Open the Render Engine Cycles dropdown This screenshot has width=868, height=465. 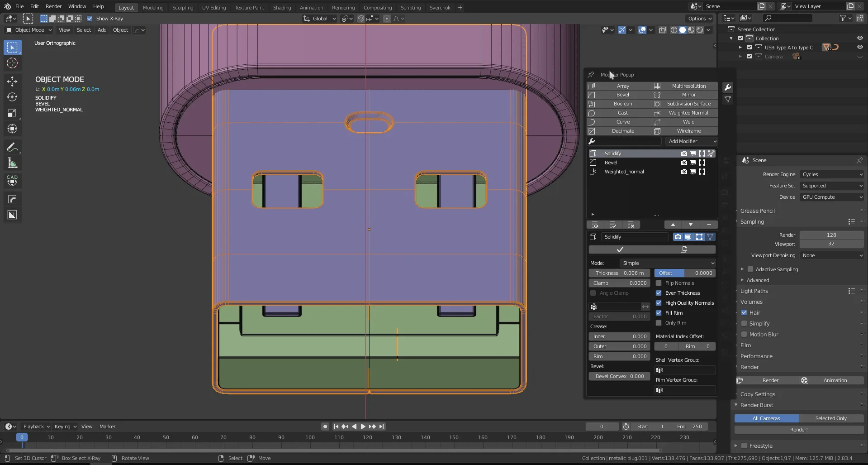(832, 174)
